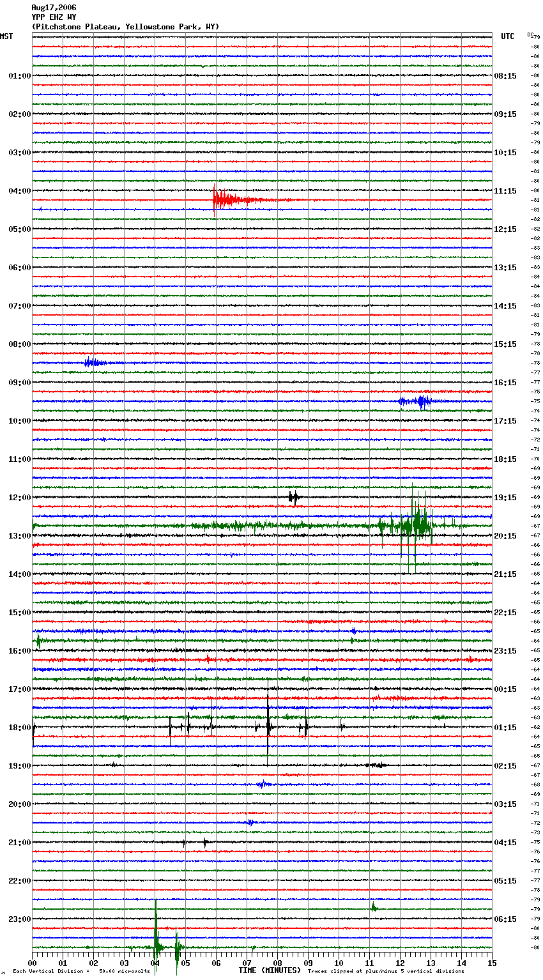Select the 09:00 MST time label

20,383
